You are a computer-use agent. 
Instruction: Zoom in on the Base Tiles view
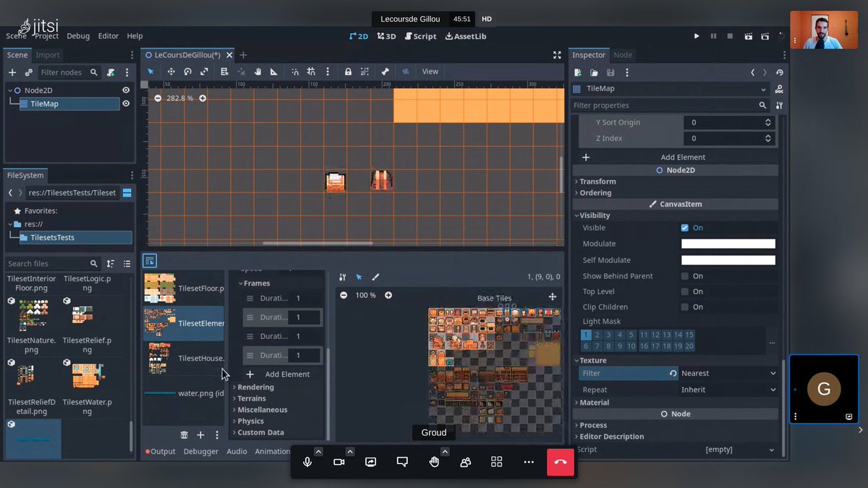388,295
